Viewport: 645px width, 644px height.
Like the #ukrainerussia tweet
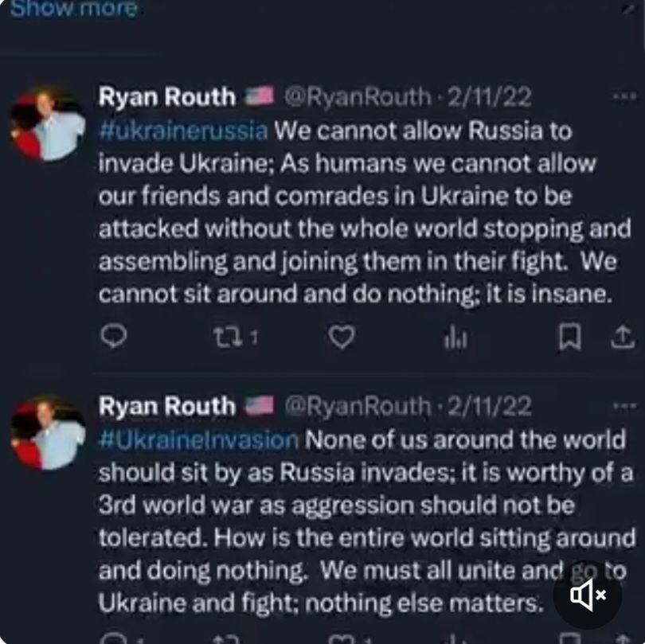coord(342,338)
